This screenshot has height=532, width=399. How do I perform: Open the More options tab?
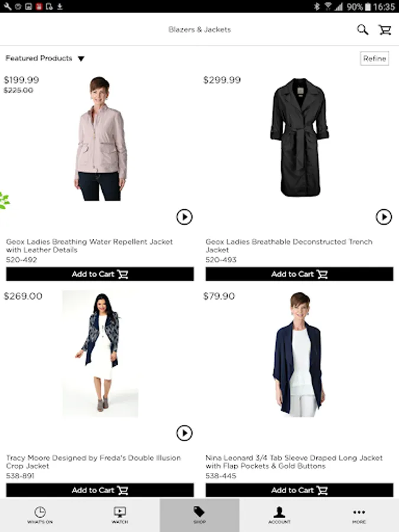359,515
